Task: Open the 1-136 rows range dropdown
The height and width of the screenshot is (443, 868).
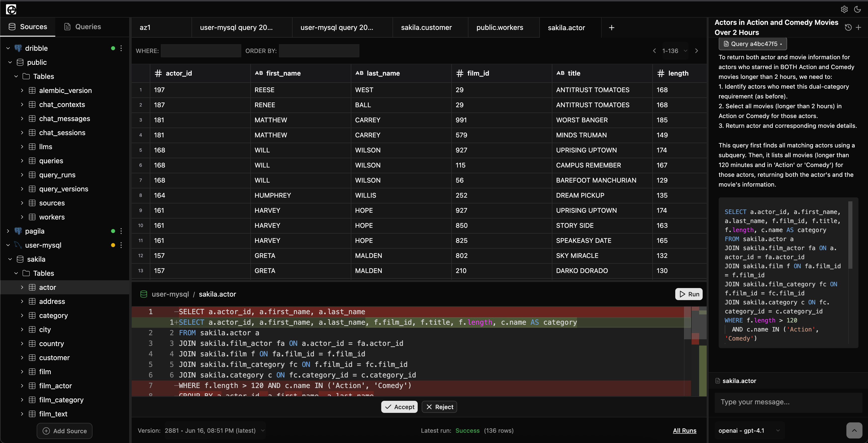Action: [x=674, y=51]
